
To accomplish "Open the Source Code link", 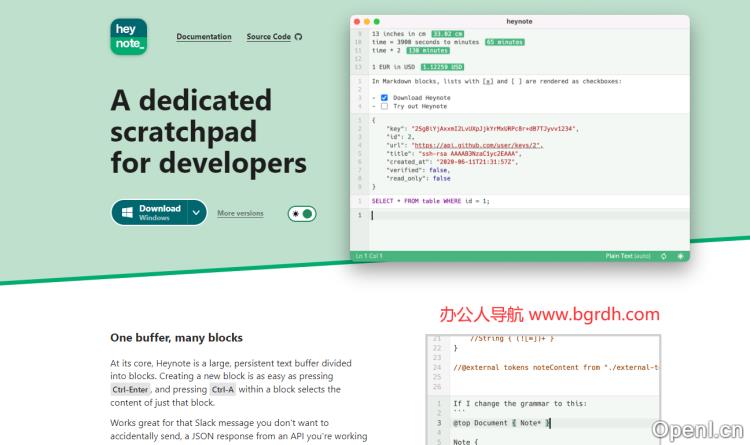I will click(268, 37).
